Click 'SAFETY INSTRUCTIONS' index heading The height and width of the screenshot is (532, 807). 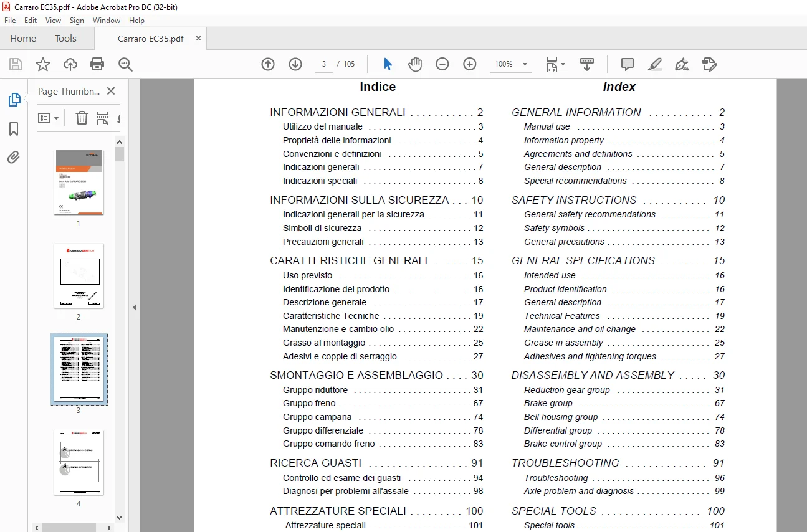click(574, 201)
